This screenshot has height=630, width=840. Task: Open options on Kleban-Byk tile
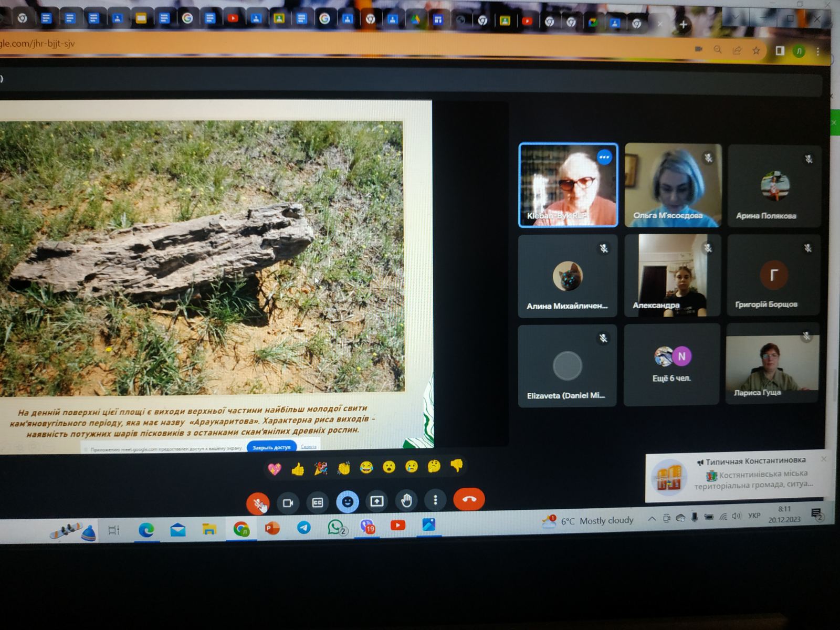604,157
